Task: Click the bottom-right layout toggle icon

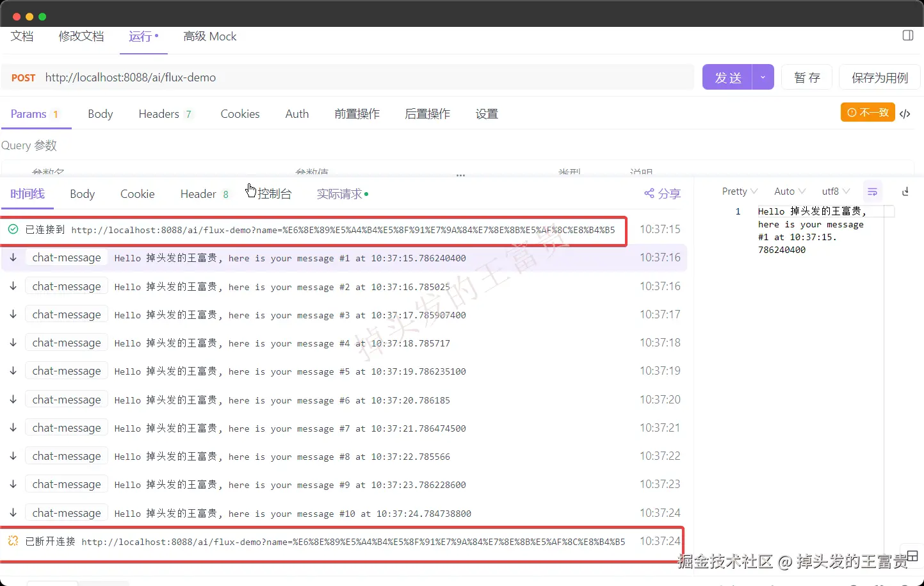Action: [x=912, y=555]
